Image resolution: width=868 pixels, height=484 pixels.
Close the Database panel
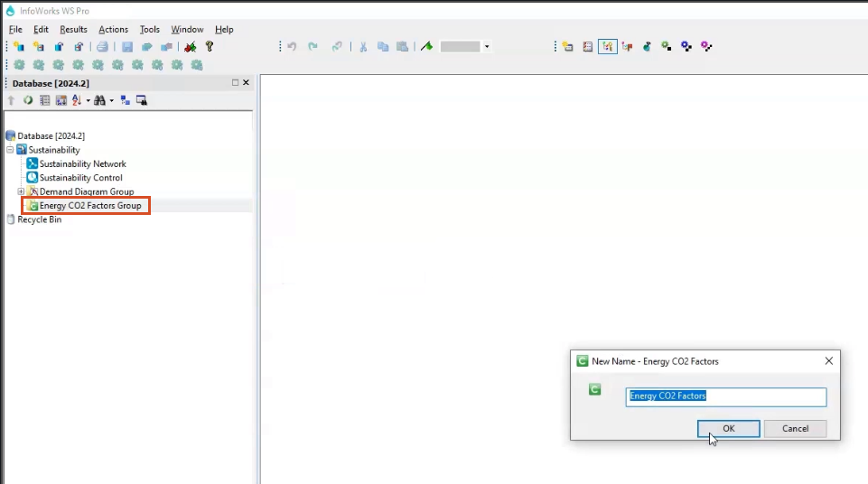[x=246, y=82]
